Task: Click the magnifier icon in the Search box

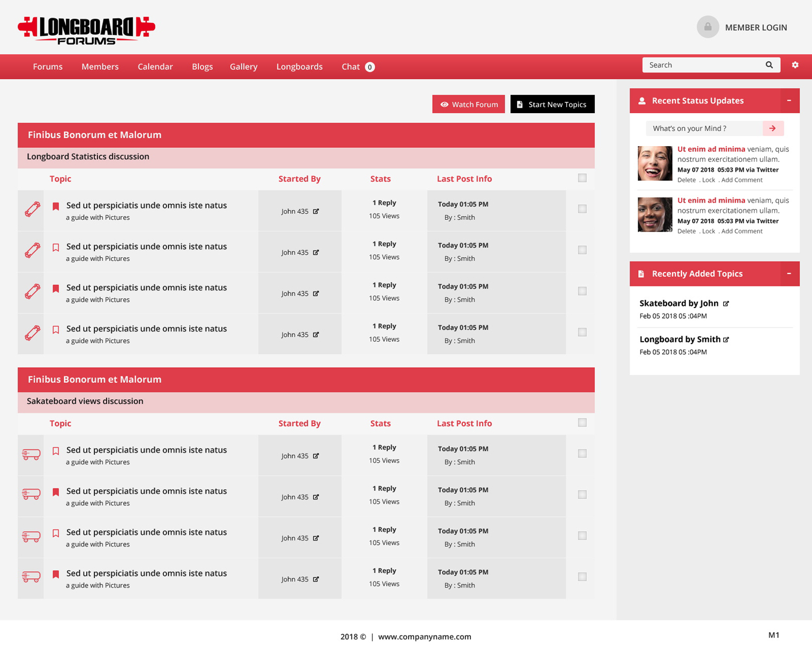Action: [x=769, y=65]
